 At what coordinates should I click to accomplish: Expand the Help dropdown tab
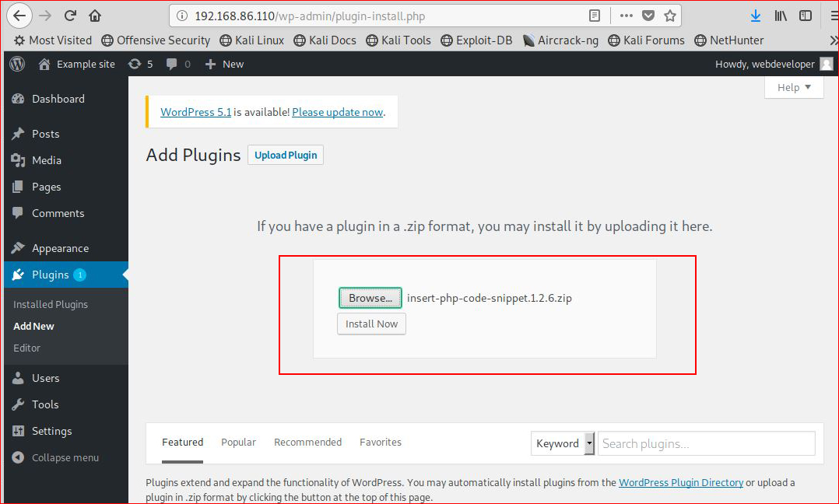click(794, 87)
